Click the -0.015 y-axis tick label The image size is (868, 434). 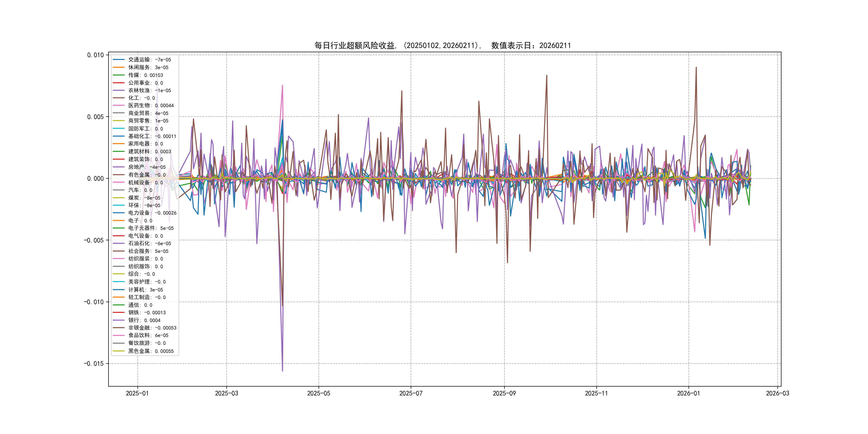pyautogui.click(x=94, y=364)
